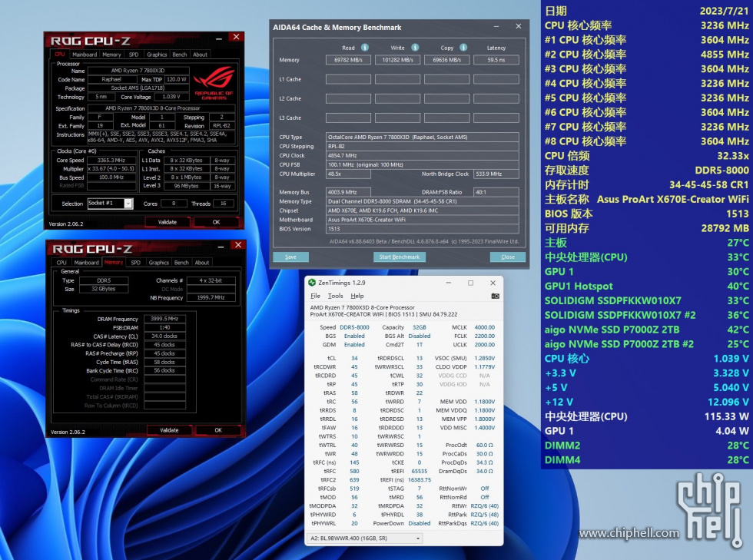Click the empty L3 Cache Latency field
The width and height of the screenshot is (753, 560).
click(x=496, y=118)
